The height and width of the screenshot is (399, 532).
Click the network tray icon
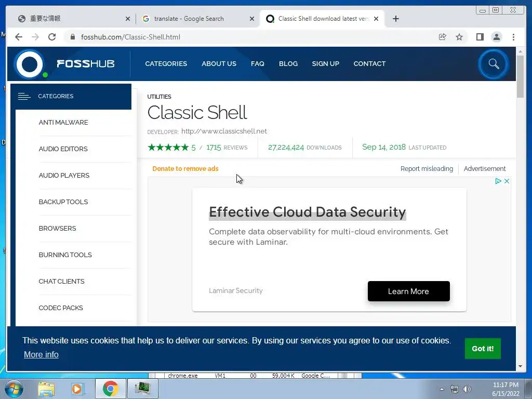pyautogui.click(x=454, y=389)
